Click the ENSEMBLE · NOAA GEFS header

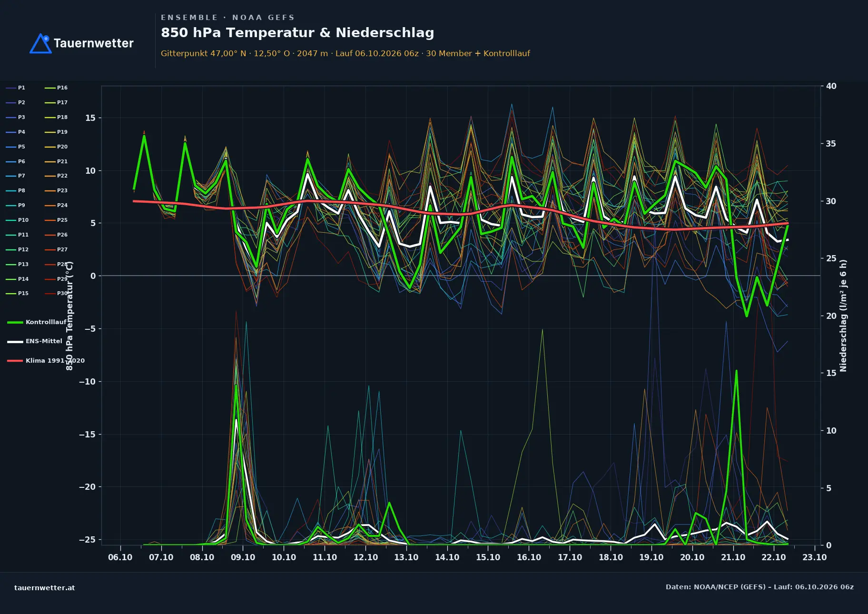[227, 18]
